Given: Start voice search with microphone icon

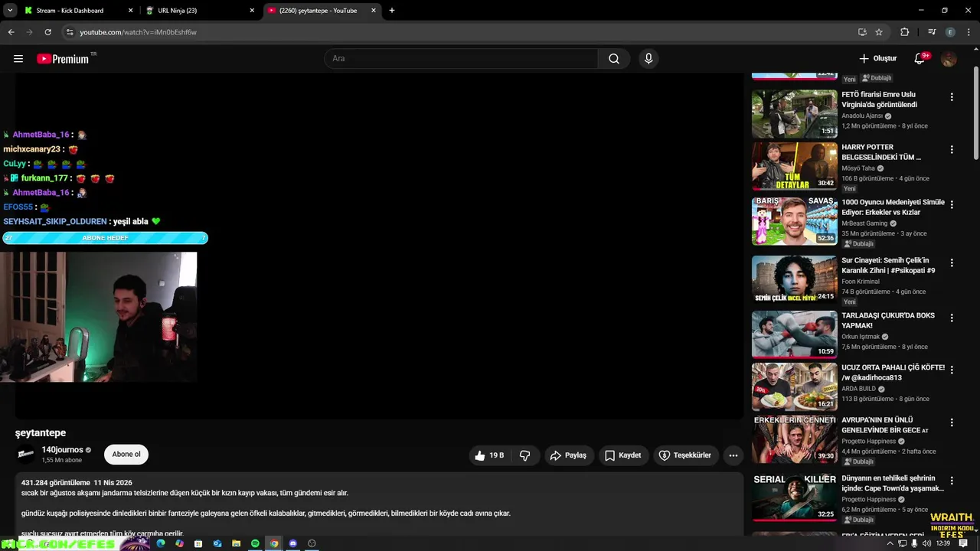Looking at the screenshot, I should 648,59.
